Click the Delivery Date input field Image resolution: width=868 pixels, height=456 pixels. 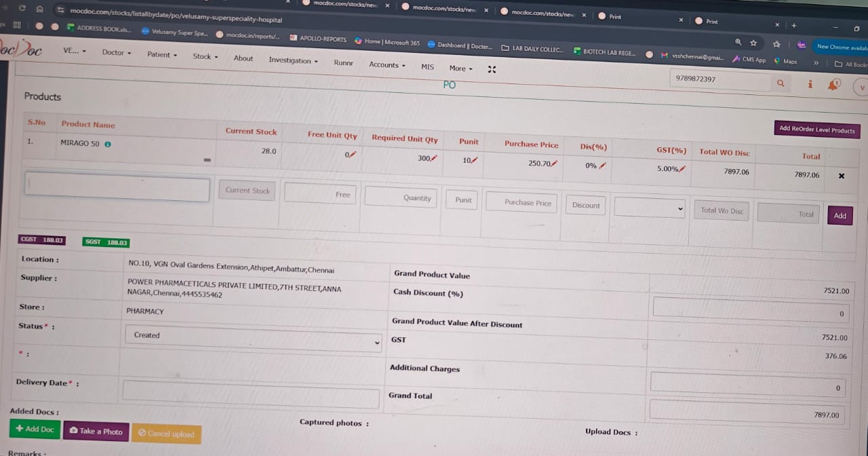pyautogui.click(x=251, y=394)
